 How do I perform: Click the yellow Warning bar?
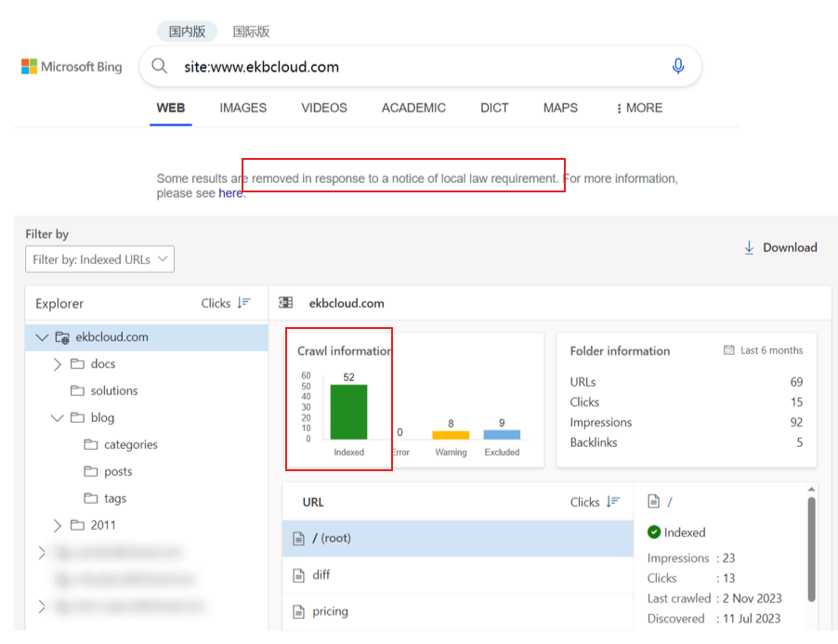pyautogui.click(x=451, y=435)
